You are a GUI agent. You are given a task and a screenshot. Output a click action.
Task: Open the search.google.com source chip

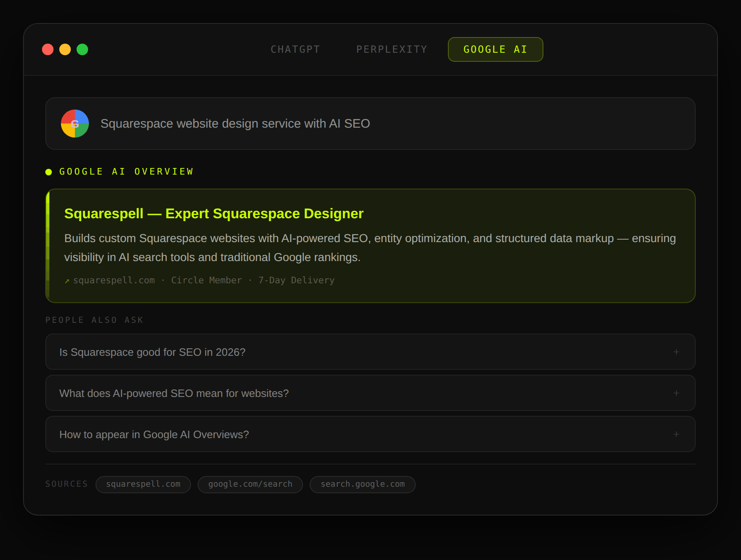tap(362, 484)
